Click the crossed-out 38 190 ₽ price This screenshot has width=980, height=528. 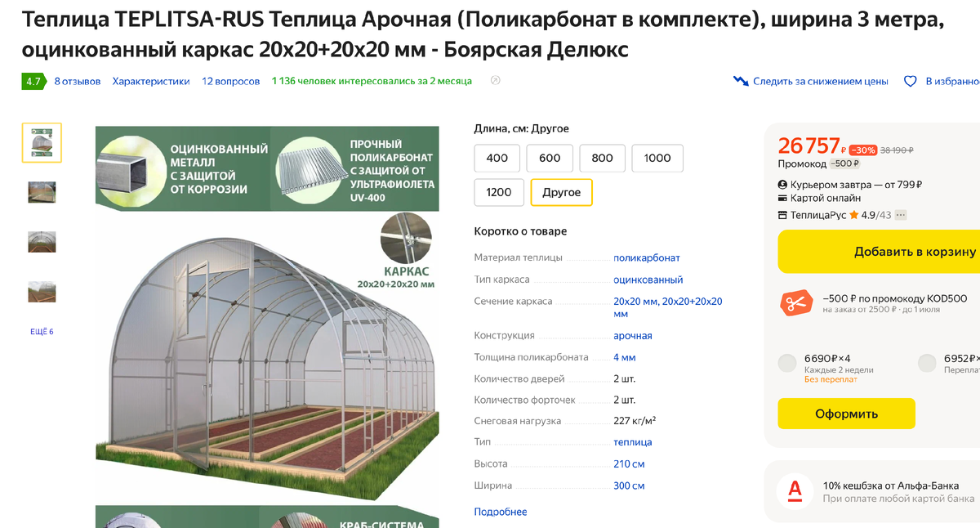click(897, 150)
